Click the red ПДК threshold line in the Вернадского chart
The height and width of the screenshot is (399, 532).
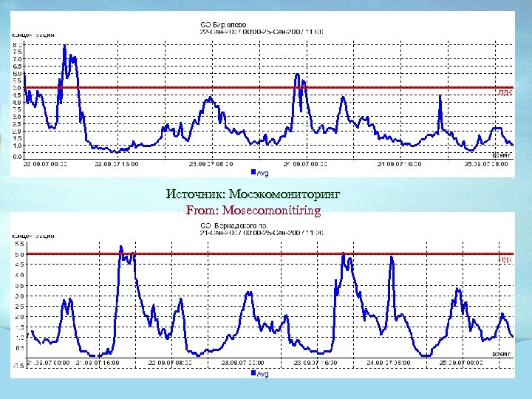point(270,253)
